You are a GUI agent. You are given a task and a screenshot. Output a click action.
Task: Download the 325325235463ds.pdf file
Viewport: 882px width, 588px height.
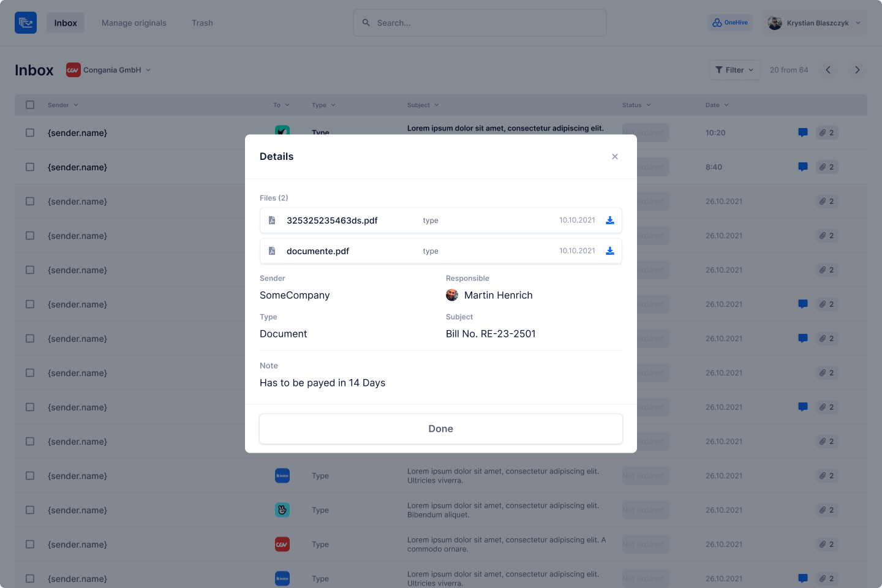609,221
